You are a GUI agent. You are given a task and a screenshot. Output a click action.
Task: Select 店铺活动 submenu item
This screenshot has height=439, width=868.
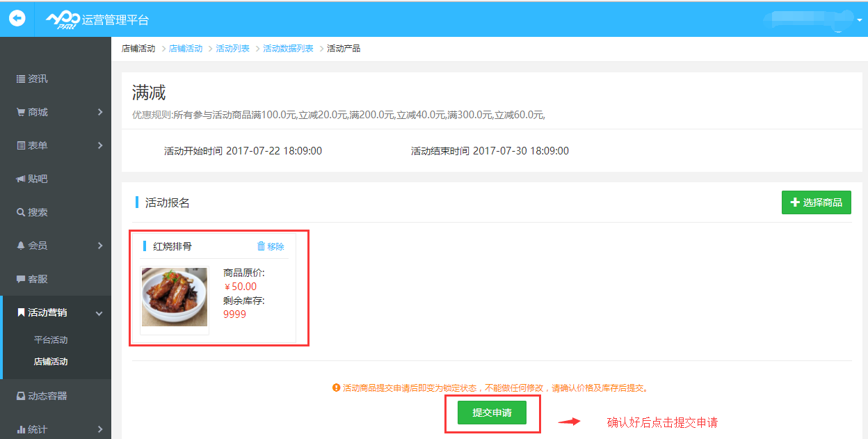click(x=51, y=362)
